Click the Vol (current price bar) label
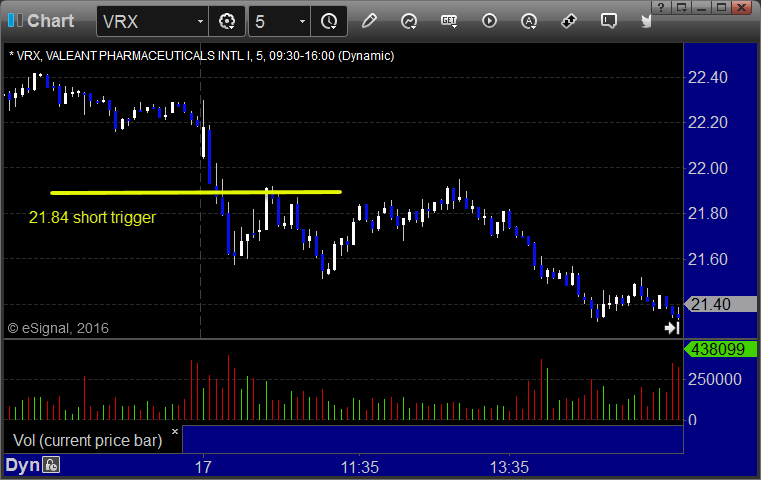 point(88,441)
